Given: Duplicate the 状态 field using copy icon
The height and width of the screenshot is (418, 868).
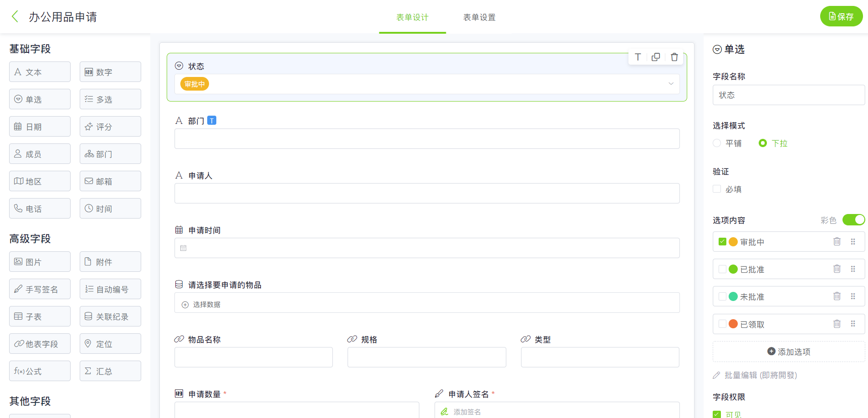Looking at the screenshot, I should [x=656, y=57].
